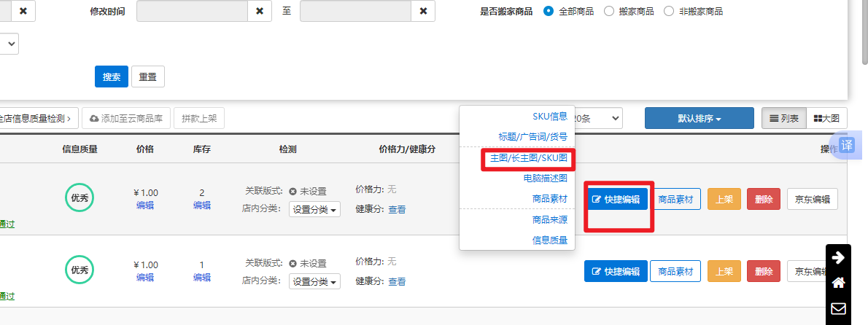Switch to 列表 list view
Image resolution: width=868 pixels, height=325 pixels.
point(784,118)
